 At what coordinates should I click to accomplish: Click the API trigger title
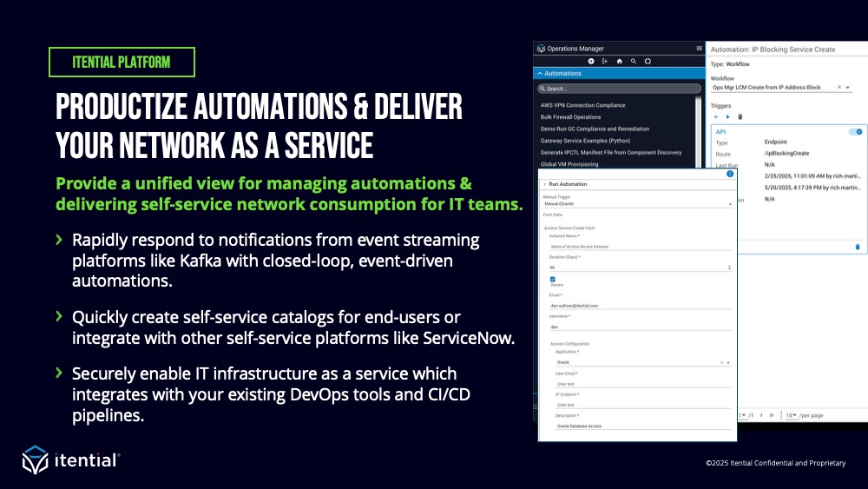(x=720, y=132)
